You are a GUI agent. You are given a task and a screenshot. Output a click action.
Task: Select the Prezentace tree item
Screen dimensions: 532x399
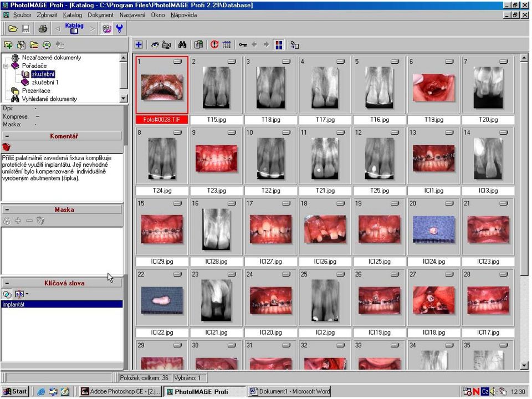pyautogui.click(x=36, y=90)
